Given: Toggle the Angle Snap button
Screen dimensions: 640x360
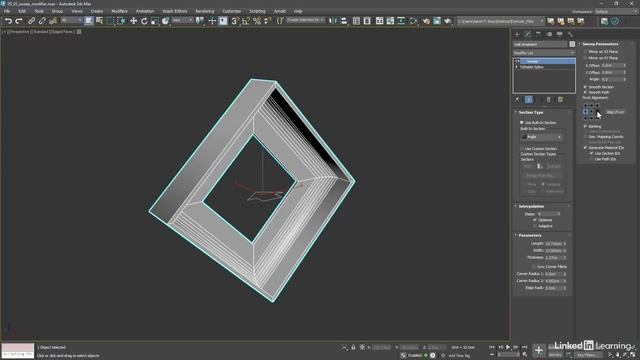Looking at the screenshot, I should (x=246, y=21).
